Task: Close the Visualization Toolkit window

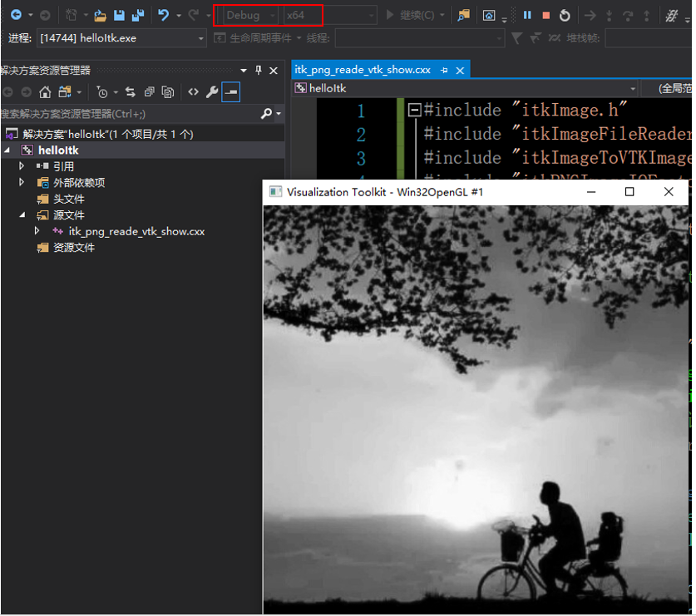Action: click(x=669, y=192)
